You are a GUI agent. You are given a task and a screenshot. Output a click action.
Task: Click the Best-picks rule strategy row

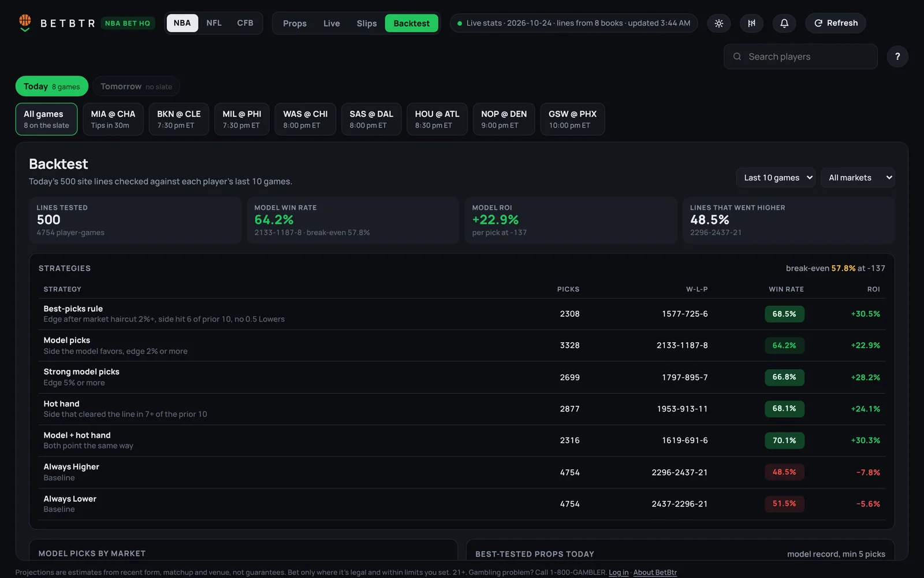click(462, 314)
